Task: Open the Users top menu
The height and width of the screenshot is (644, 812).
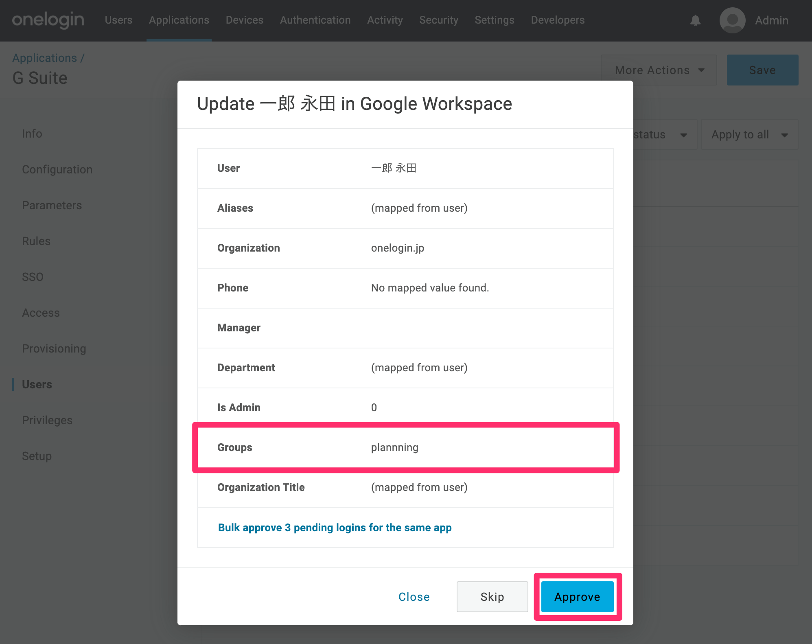Action: click(118, 20)
